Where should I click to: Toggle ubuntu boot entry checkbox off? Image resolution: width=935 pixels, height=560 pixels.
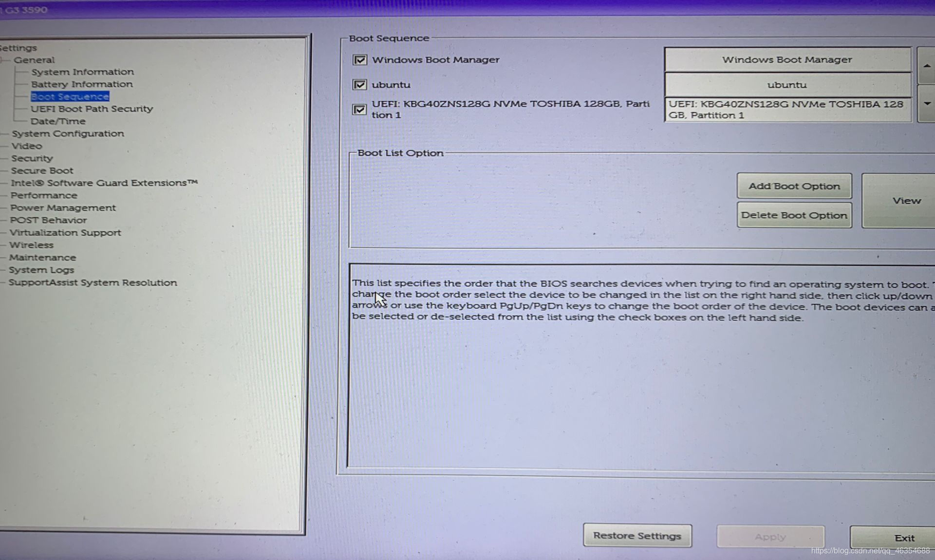(x=358, y=84)
